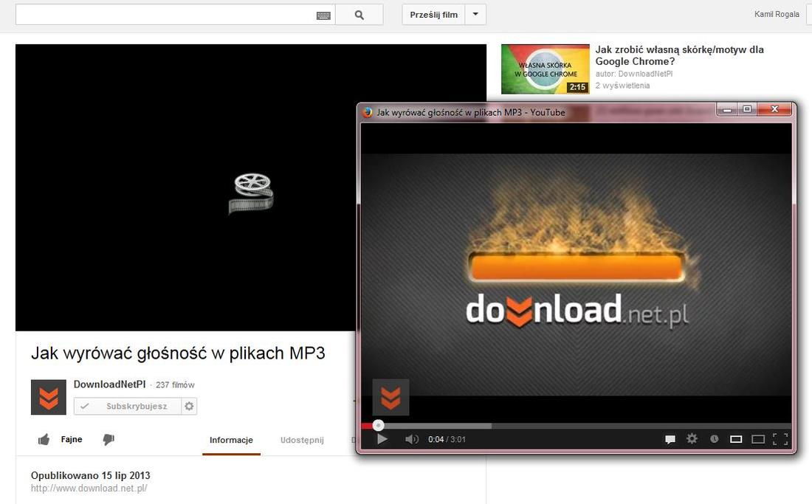Dislike the video with thumbs-down icon
812x504 pixels.
[109, 439]
